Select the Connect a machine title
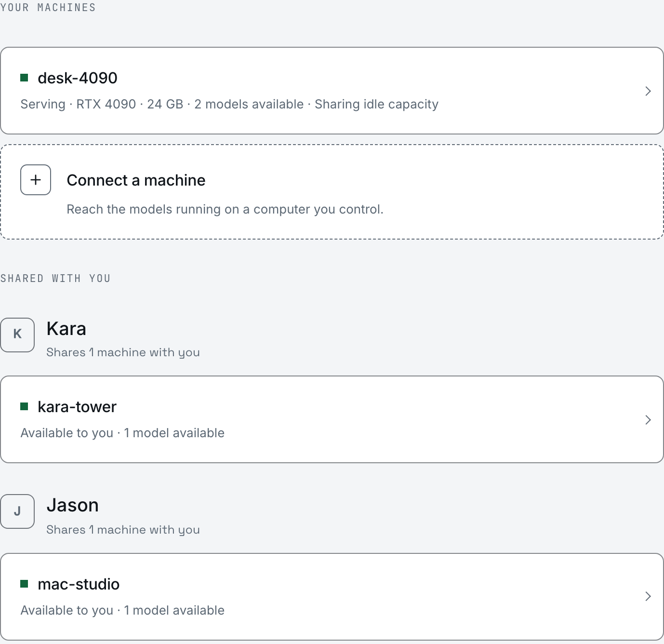Viewport: 664px width, 644px height. pos(136,180)
